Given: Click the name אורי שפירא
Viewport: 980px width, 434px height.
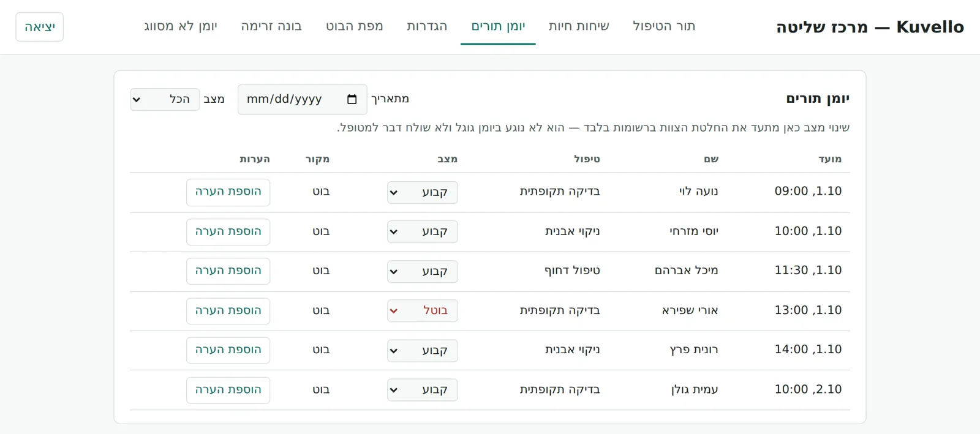Looking at the screenshot, I should [x=690, y=310].
